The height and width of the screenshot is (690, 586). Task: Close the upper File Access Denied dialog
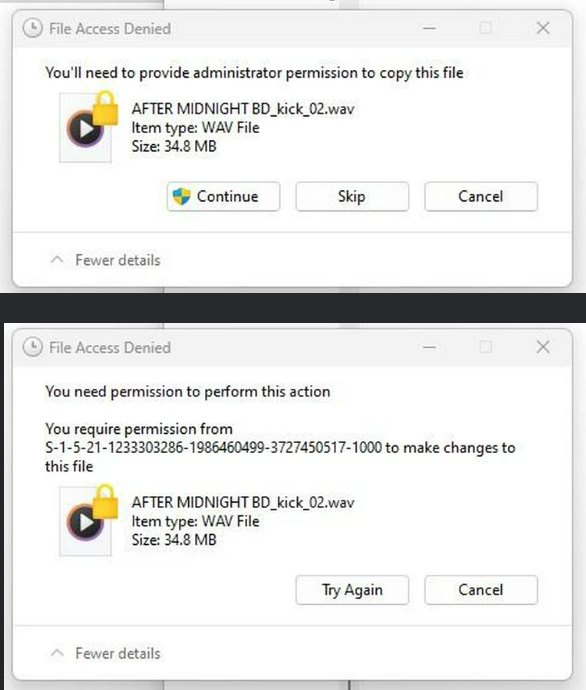tap(543, 29)
